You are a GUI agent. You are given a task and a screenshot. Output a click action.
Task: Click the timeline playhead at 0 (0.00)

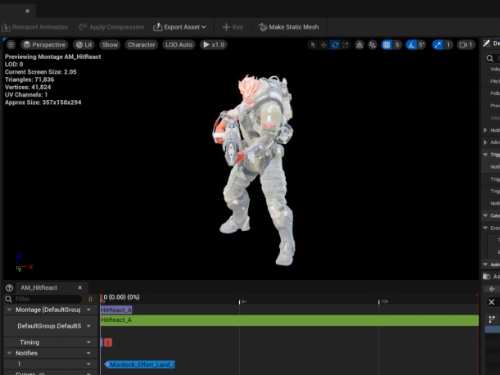tap(102, 297)
